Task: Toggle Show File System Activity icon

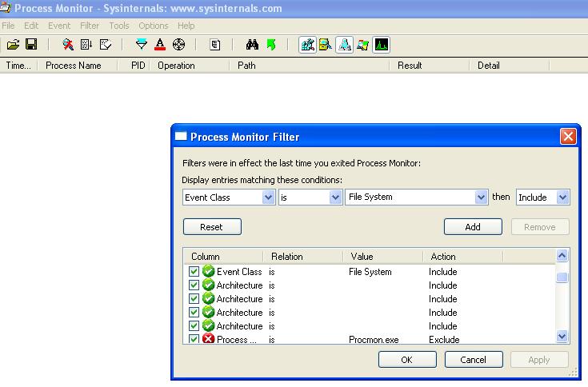Action: (x=326, y=45)
